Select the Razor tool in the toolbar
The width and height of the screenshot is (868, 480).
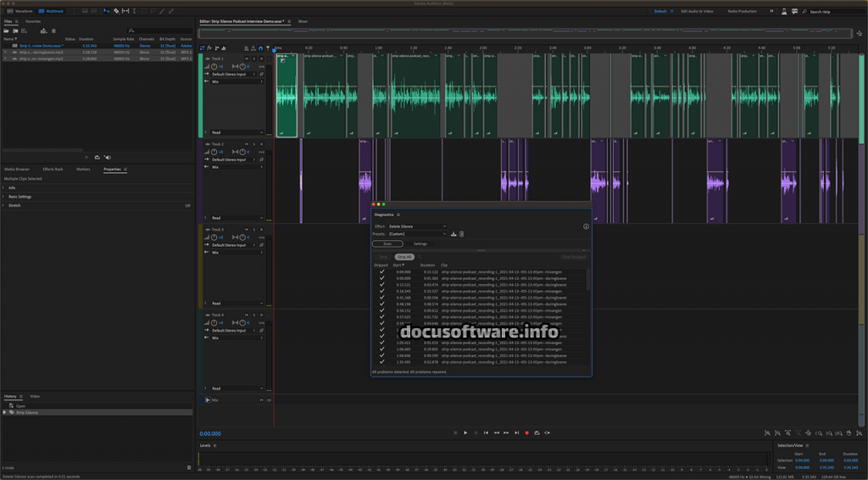pos(115,11)
